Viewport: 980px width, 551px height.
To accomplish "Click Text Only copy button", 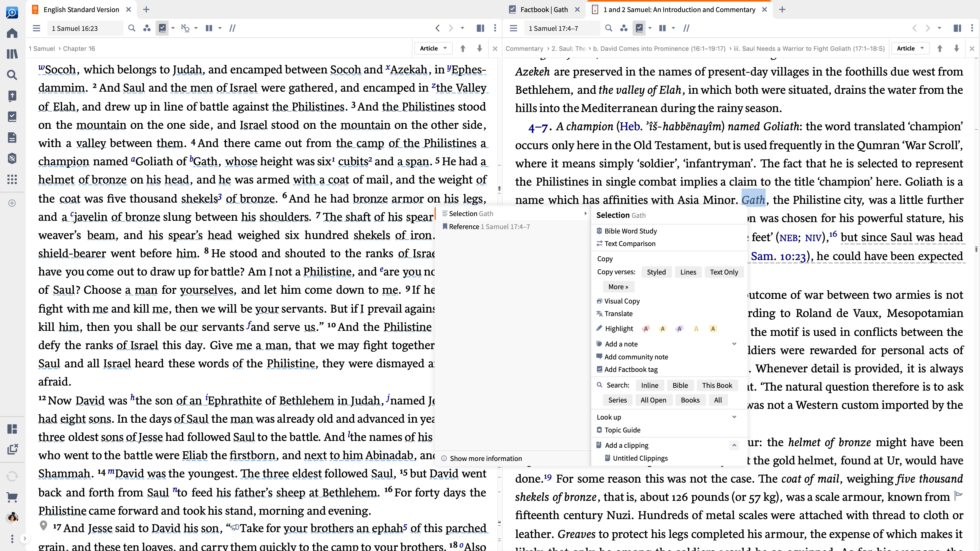I will [724, 272].
